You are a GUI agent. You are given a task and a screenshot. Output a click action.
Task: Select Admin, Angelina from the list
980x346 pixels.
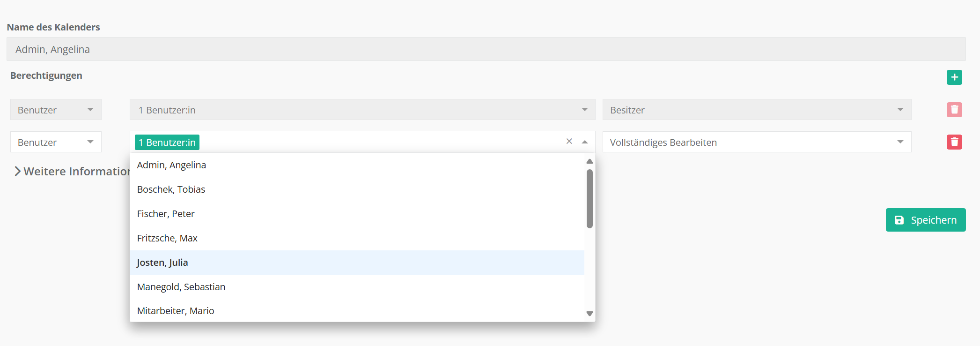coord(171,165)
